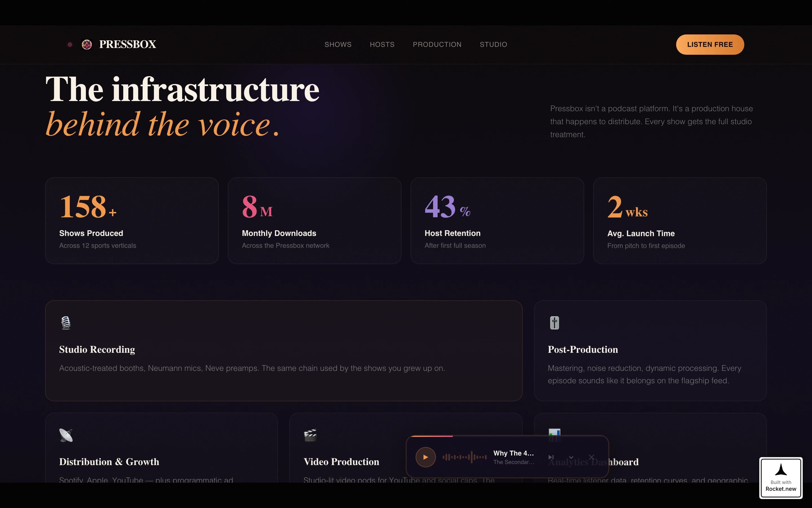Play the mini-player episode
The height and width of the screenshot is (508, 812).
pyautogui.click(x=425, y=457)
